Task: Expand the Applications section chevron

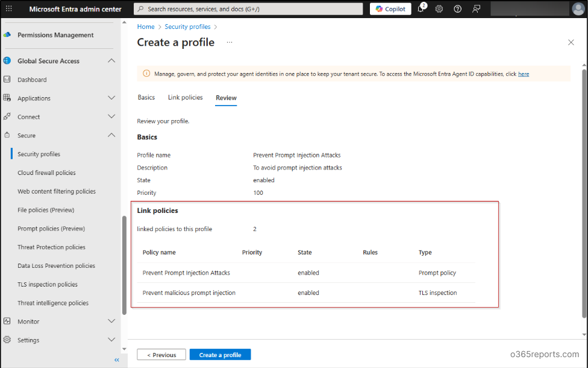Action: [x=111, y=98]
